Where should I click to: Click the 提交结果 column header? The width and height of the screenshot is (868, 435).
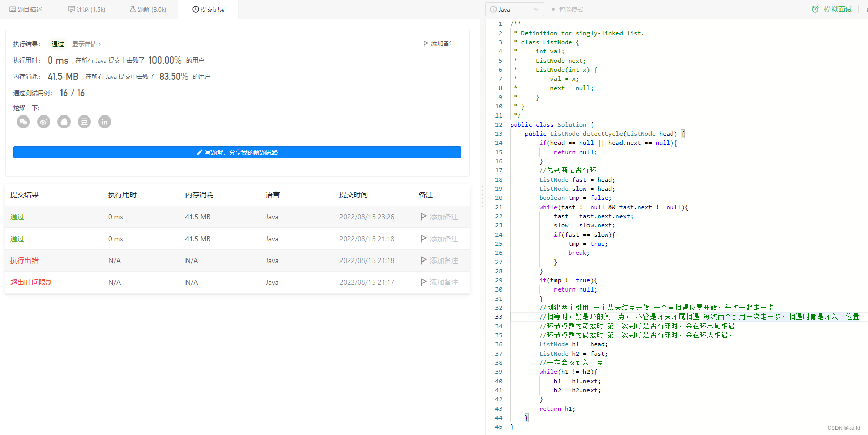(24, 195)
